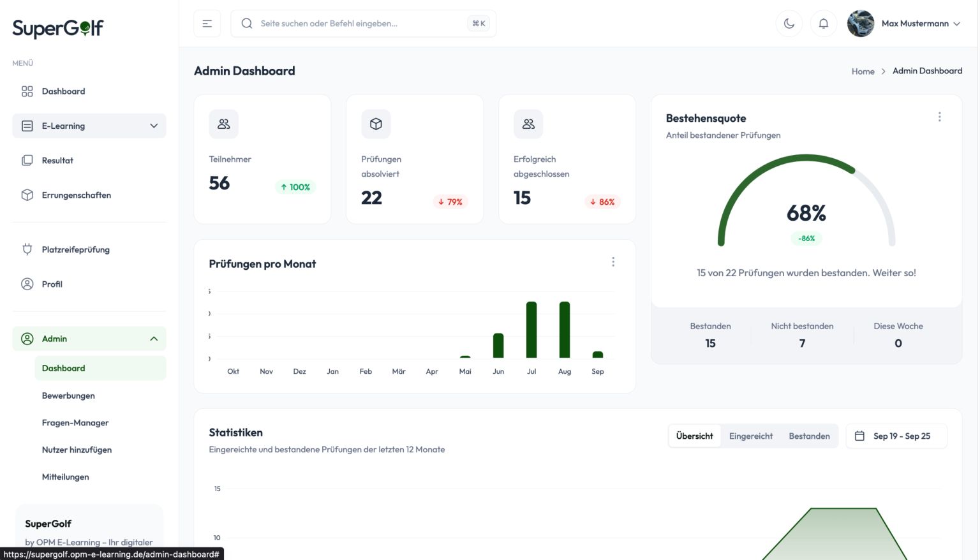980x560 pixels.
Task: Open Bestehensquote three-dot options menu
Action: 939,117
